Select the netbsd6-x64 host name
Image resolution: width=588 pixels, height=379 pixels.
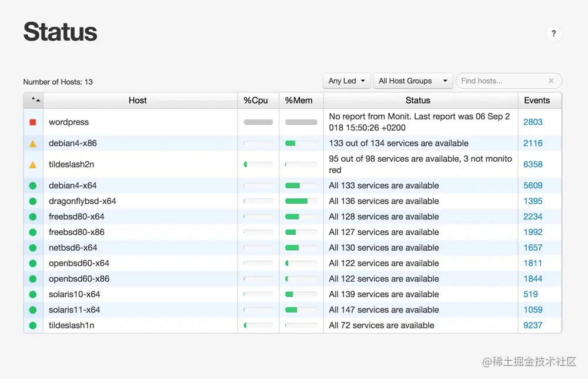(x=73, y=248)
